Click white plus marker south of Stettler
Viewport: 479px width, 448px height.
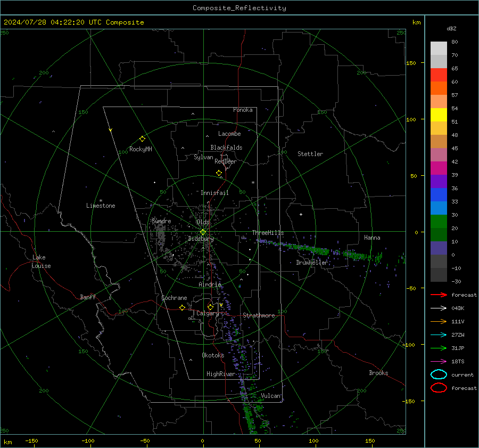point(301,214)
